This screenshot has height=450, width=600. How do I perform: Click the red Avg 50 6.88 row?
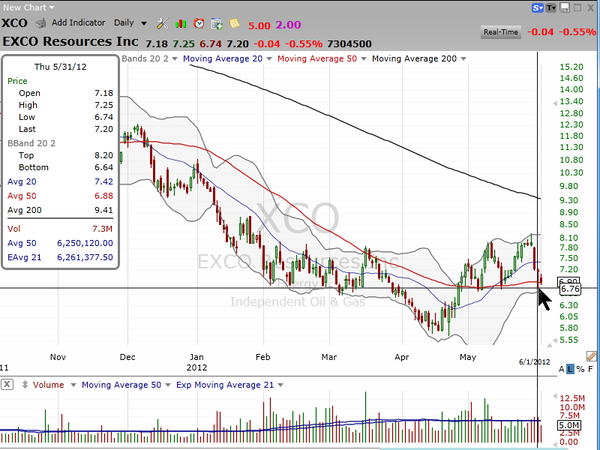(x=60, y=196)
